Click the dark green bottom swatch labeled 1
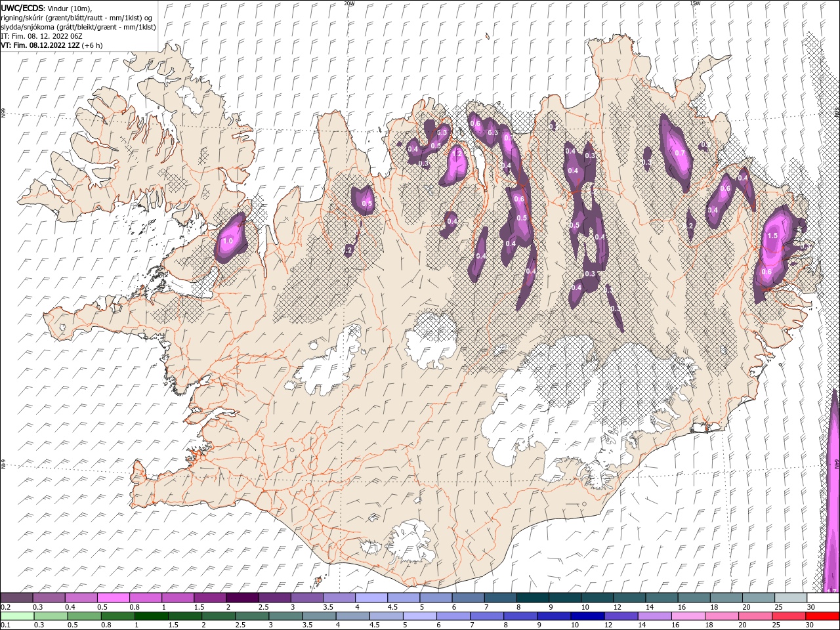840x630 pixels. coord(151,616)
